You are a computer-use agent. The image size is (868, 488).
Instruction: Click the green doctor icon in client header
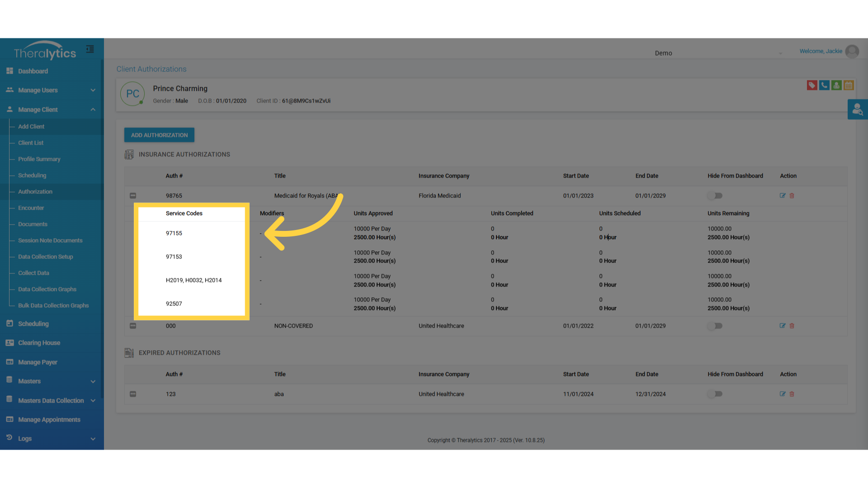[x=836, y=85]
